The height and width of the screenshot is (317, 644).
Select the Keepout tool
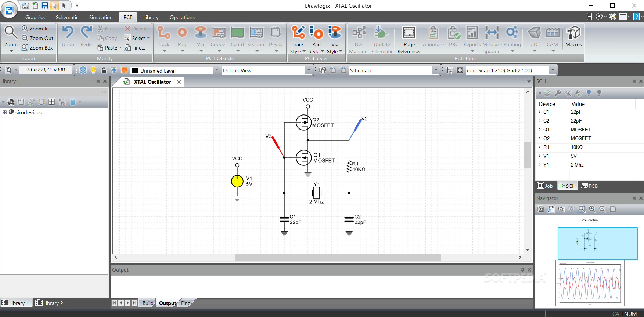256,38
